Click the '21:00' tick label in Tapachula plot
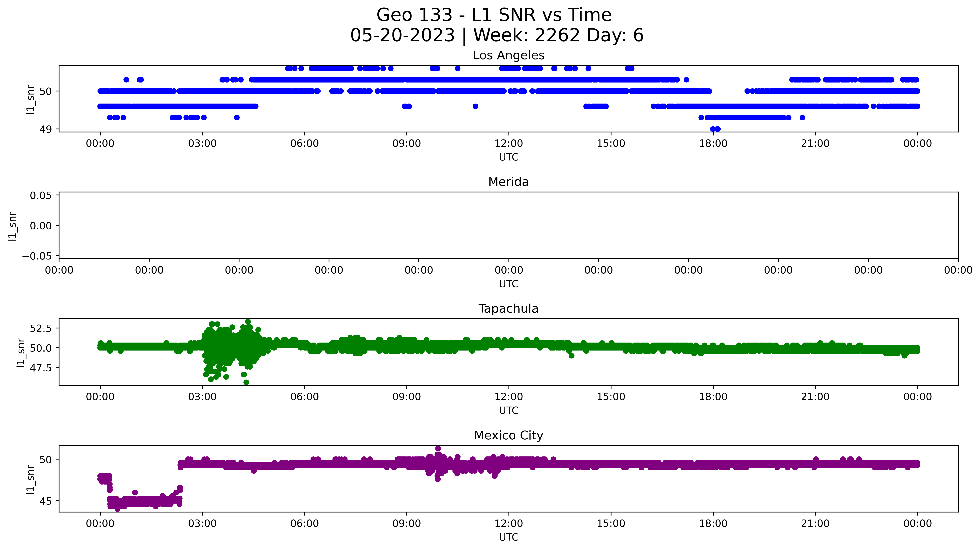This screenshot has height=550, width=980. tap(815, 397)
